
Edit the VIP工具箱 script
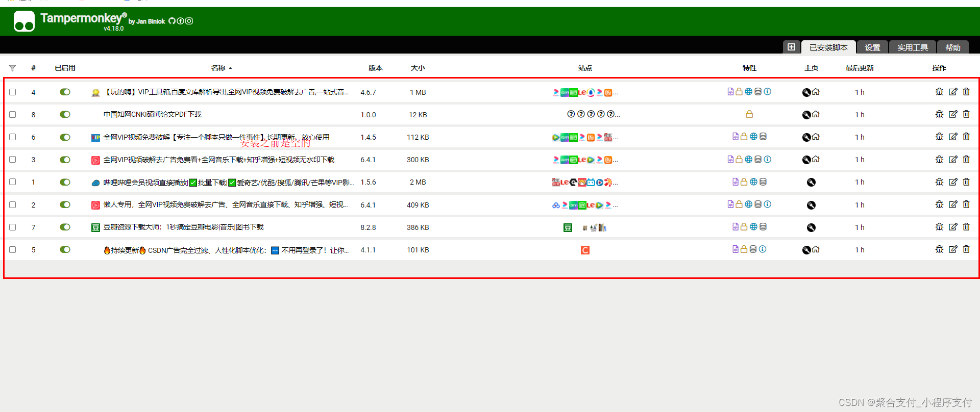953,92
